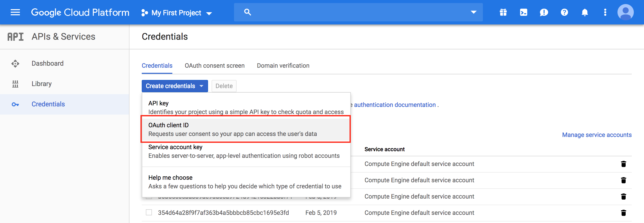Open the three-dot settings menu
This screenshot has height=223, width=644.
605,12
